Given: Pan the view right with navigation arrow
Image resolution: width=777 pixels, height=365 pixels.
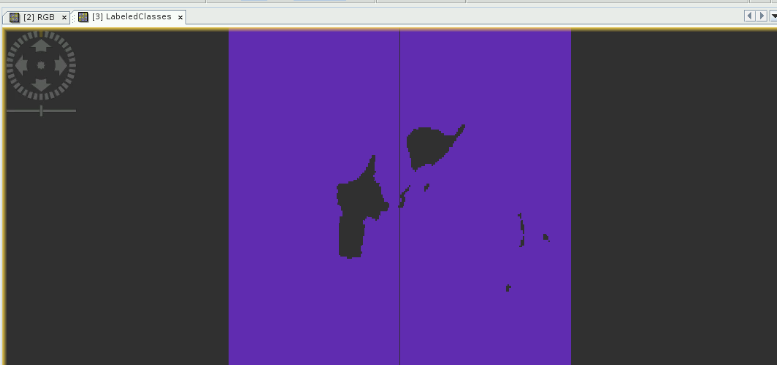Looking at the screenshot, I should tap(61, 65).
